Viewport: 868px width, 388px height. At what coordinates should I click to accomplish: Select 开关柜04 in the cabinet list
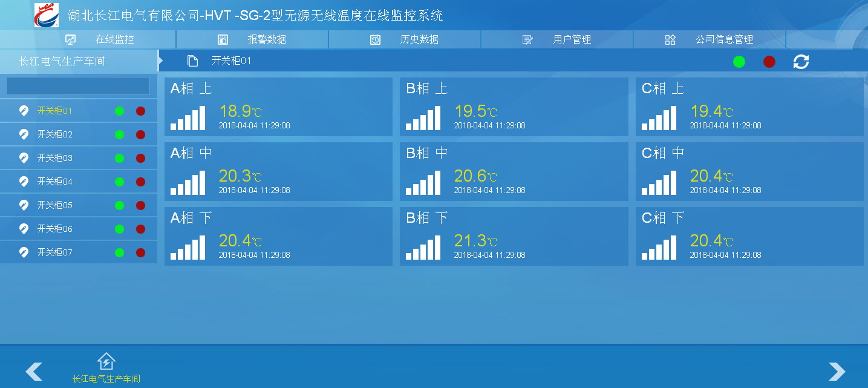pyautogui.click(x=54, y=182)
